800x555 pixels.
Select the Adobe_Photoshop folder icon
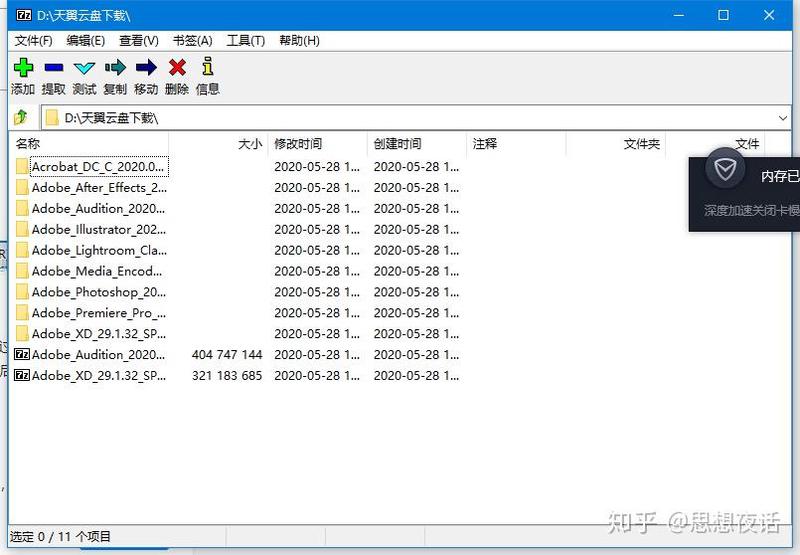click(22, 292)
